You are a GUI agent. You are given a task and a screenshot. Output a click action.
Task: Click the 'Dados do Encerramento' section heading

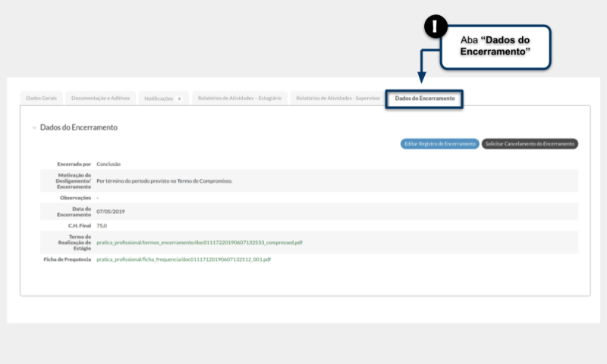(x=79, y=127)
